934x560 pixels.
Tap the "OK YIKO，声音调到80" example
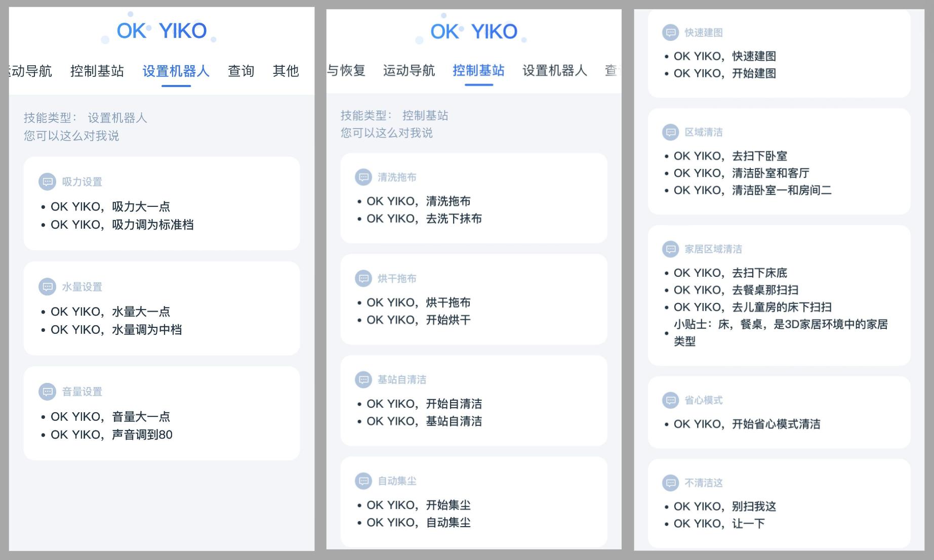pyautogui.click(x=111, y=435)
